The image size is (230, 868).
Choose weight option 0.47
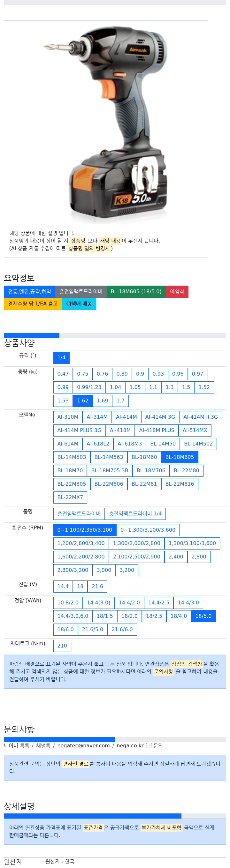pyautogui.click(x=63, y=374)
